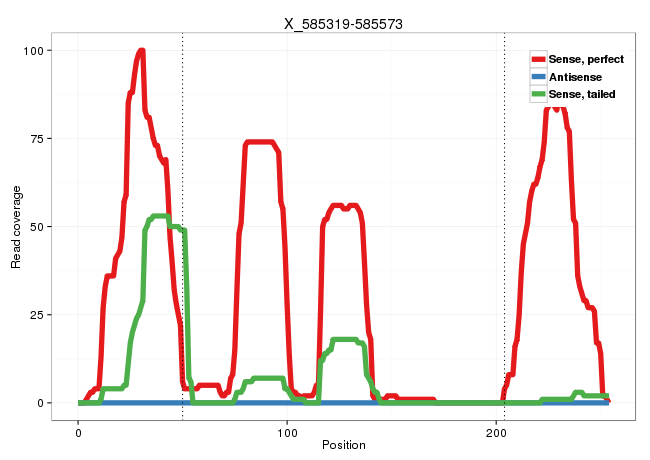Click the red plateau at coverage 74

[260, 142]
